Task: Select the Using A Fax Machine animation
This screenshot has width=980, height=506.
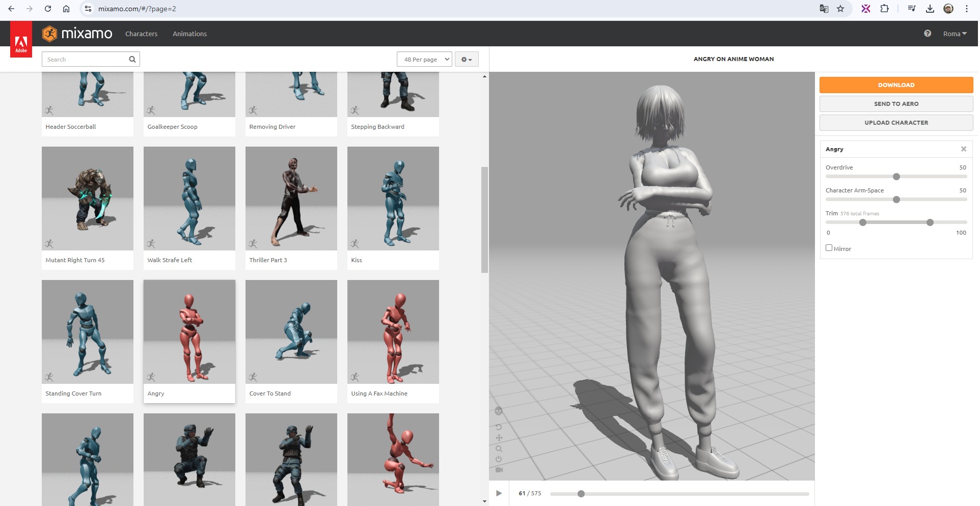Action: point(393,342)
